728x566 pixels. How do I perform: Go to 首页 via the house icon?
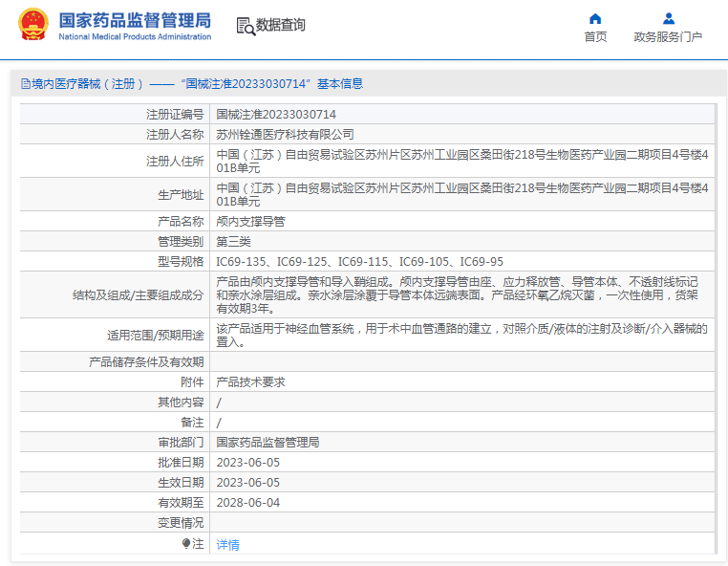595,18
